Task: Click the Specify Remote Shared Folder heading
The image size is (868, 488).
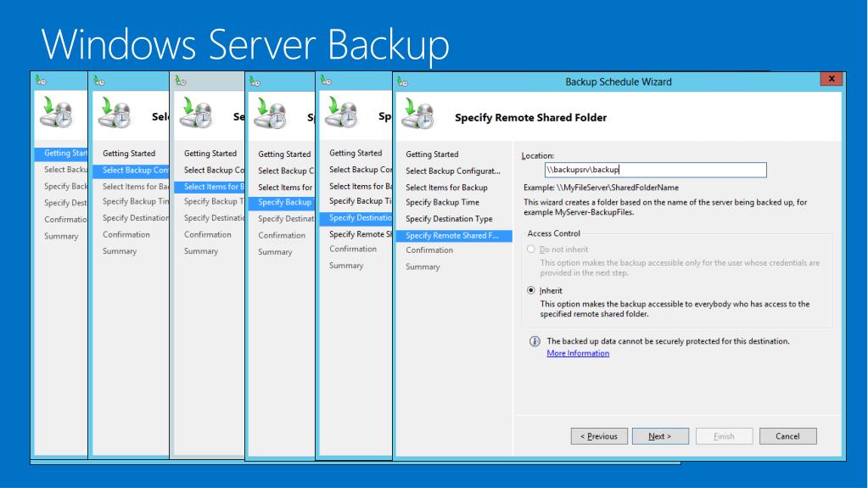Action: click(530, 117)
